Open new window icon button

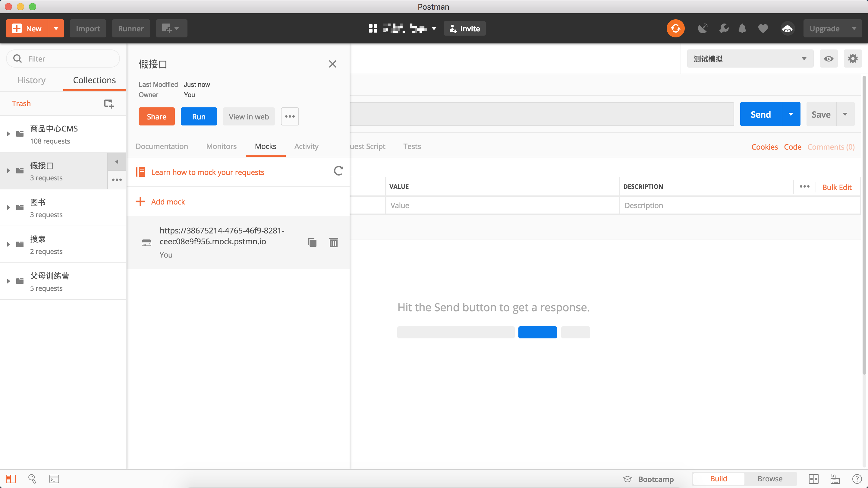171,28
